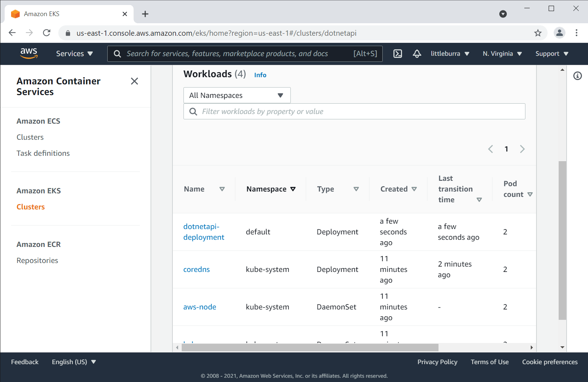Image resolution: width=588 pixels, height=382 pixels.
Task: Open the Privacy Policy link
Action: point(437,362)
